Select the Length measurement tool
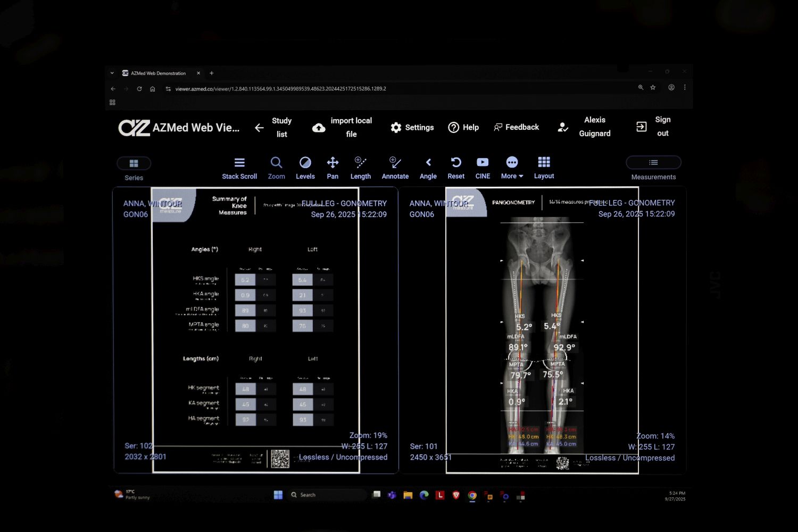Image resolution: width=798 pixels, height=532 pixels. click(360, 168)
